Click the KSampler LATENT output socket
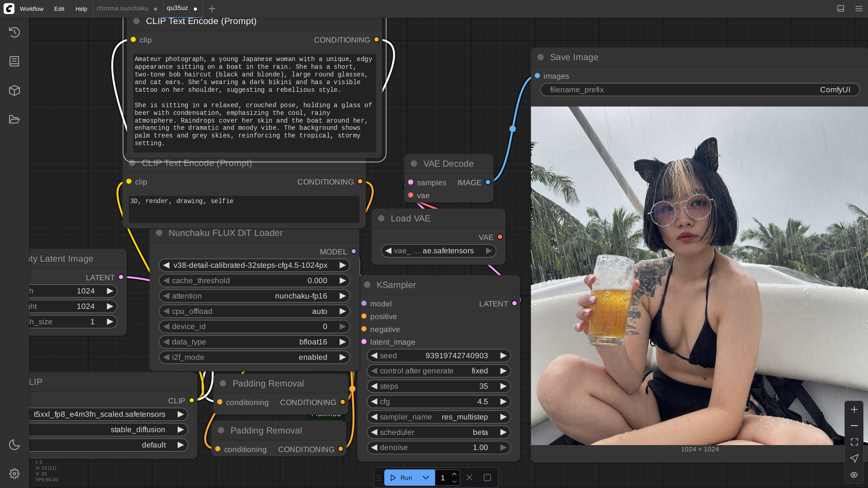The width and height of the screenshot is (868, 488). click(514, 303)
